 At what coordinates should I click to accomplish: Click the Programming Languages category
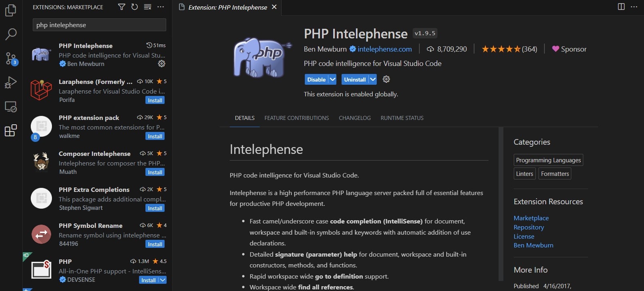tap(548, 160)
